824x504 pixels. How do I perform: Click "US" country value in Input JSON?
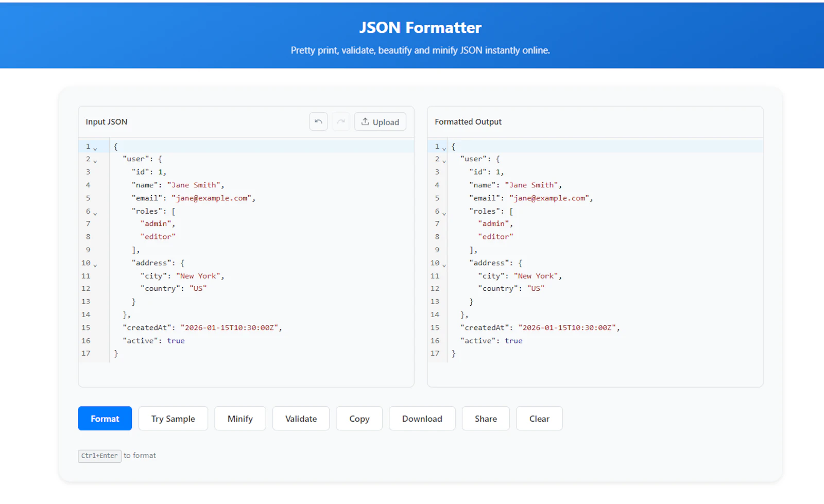pos(198,288)
